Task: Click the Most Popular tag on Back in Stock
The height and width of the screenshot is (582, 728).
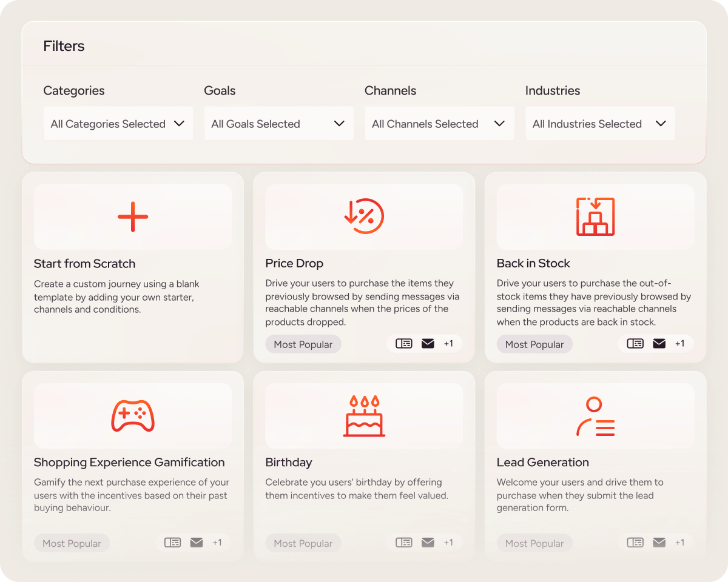Action: (534, 344)
